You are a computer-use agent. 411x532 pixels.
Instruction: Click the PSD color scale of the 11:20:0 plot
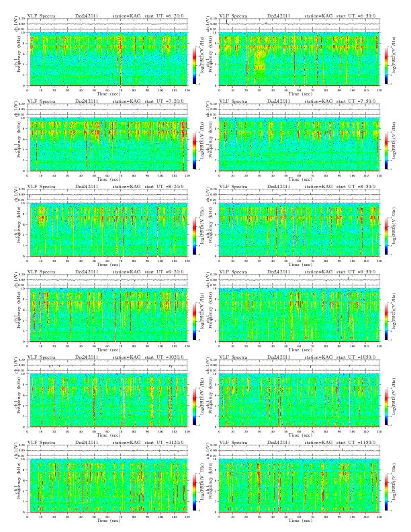pos(194,492)
